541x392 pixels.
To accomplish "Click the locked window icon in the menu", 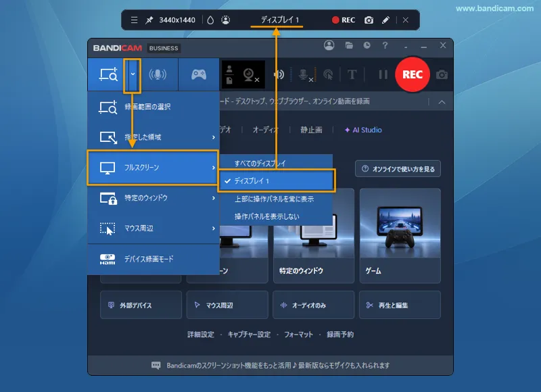I will [x=108, y=199].
